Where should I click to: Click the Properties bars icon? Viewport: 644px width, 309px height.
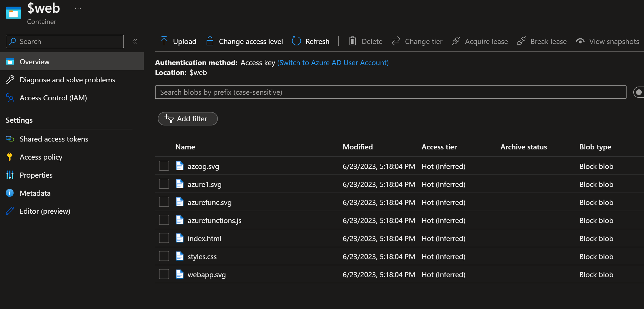(x=10, y=175)
